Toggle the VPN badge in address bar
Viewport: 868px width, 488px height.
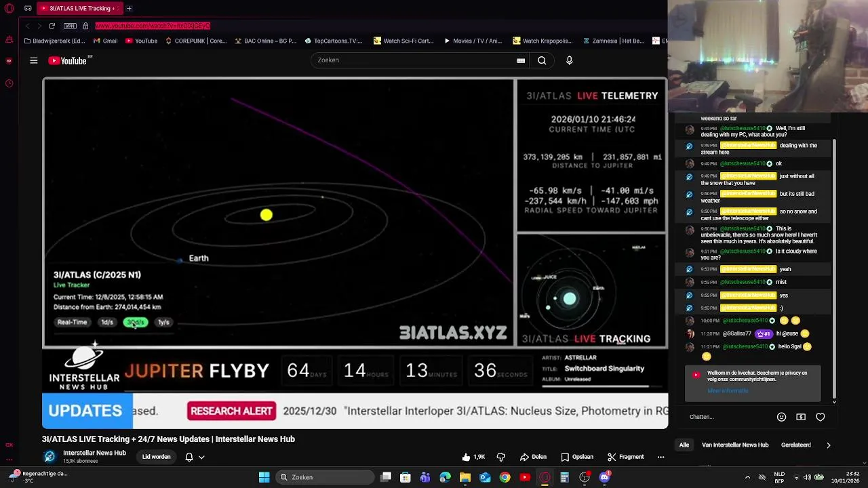point(70,26)
